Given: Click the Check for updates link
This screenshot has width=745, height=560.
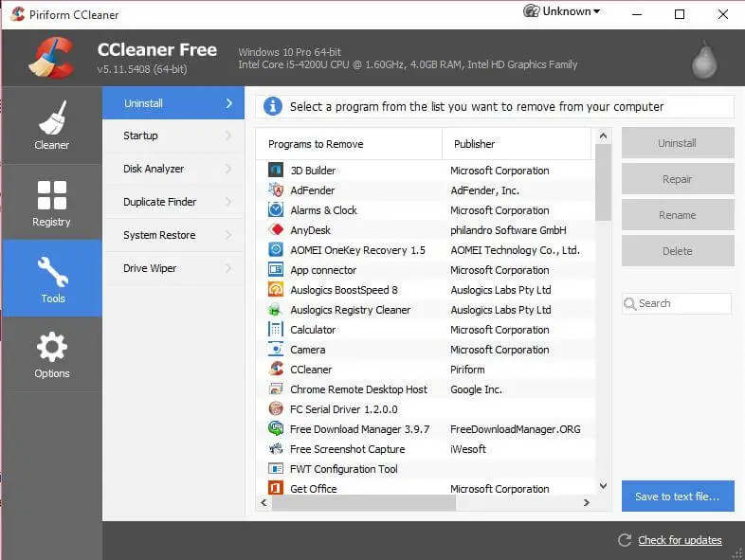Looking at the screenshot, I should point(680,540).
